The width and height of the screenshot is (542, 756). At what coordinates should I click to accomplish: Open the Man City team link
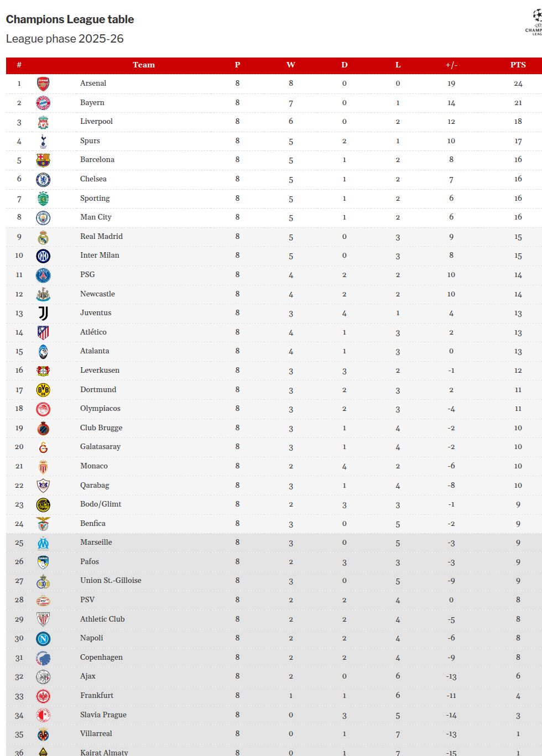point(96,217)
